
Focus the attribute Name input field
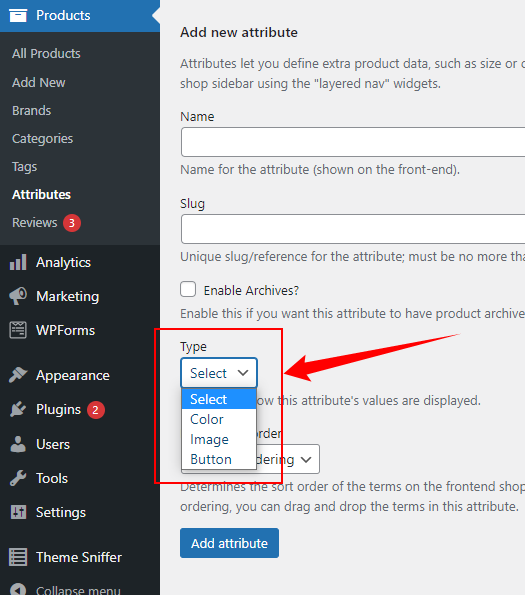click(x=353, y=142)
